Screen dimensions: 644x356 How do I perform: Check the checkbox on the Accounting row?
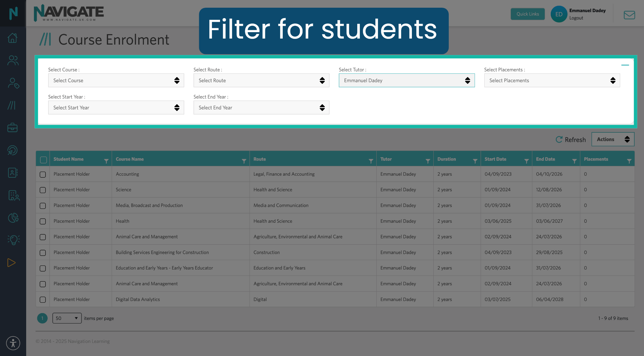click(x=43, y=174)
